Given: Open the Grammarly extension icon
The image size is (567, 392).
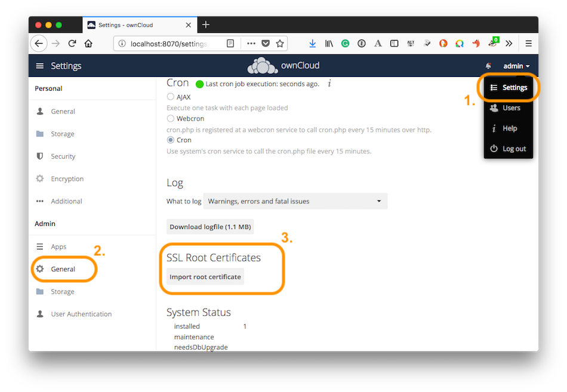Looking at the screenshot, I should click(x=345, y=43).
